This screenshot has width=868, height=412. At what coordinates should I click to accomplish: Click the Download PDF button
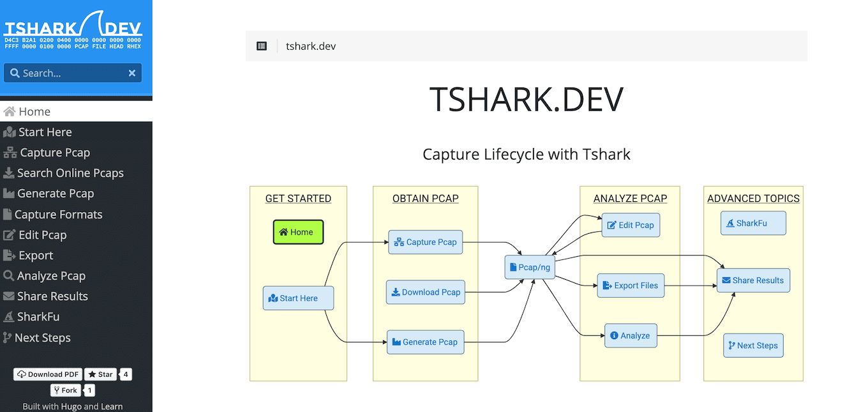tap(47, 374)
